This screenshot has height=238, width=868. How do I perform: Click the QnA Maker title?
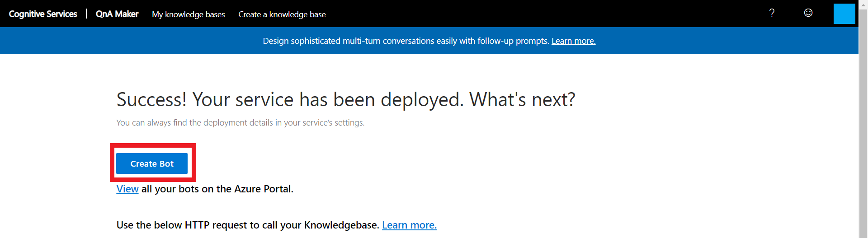click(117, 14)
